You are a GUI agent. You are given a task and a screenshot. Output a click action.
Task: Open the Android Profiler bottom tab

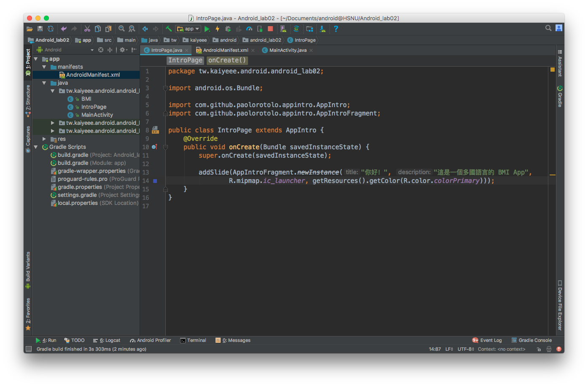tap(151, 340)
